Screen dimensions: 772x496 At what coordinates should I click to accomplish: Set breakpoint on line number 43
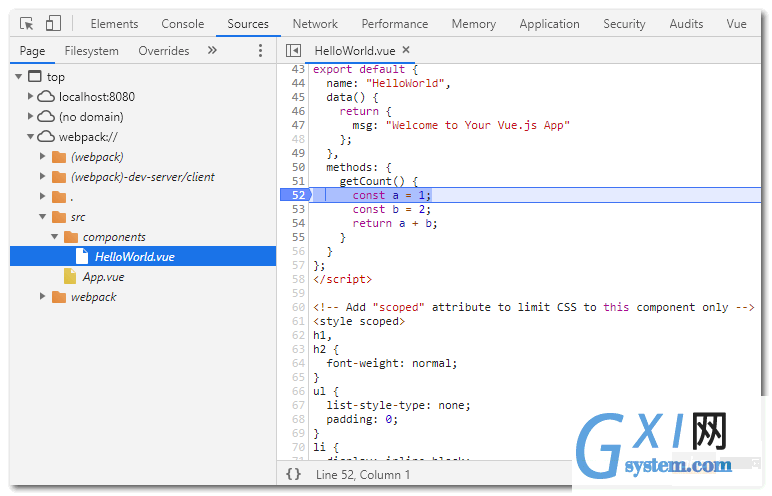coord(298,69)
